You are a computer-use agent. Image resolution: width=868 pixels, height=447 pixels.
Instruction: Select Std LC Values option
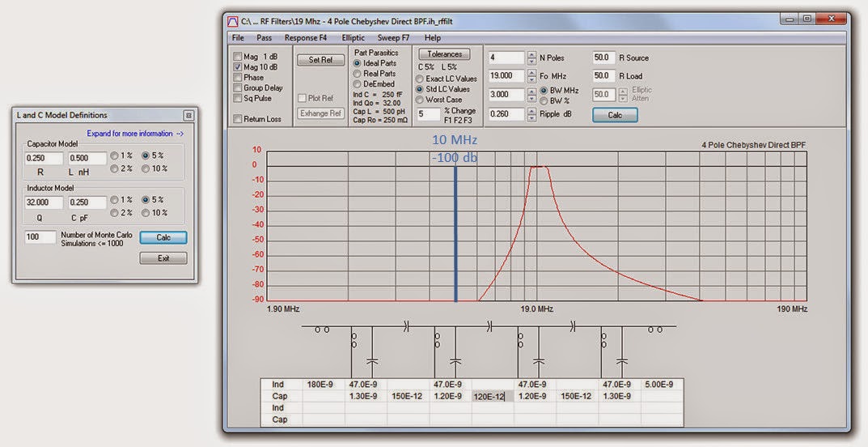point(420,89)
